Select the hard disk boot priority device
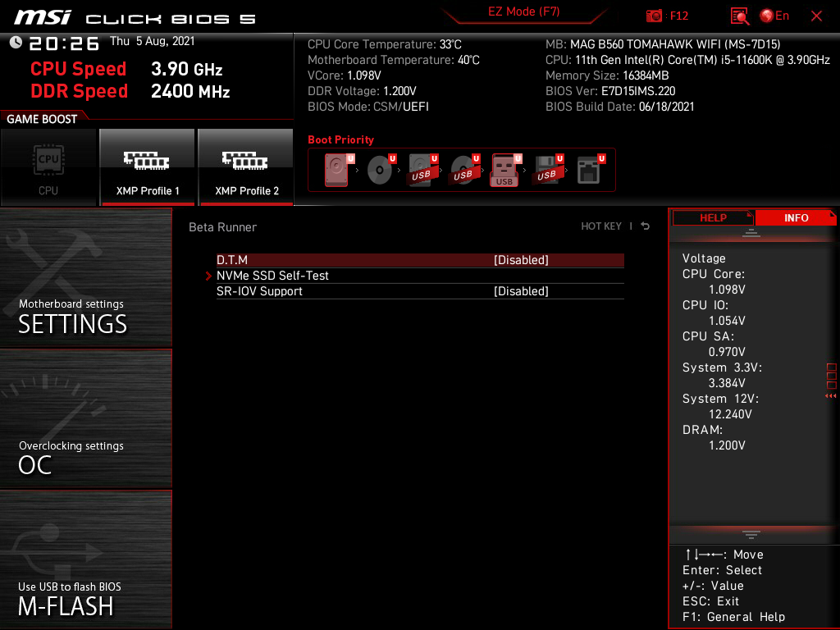840x630 pixels. pos(339,170)
